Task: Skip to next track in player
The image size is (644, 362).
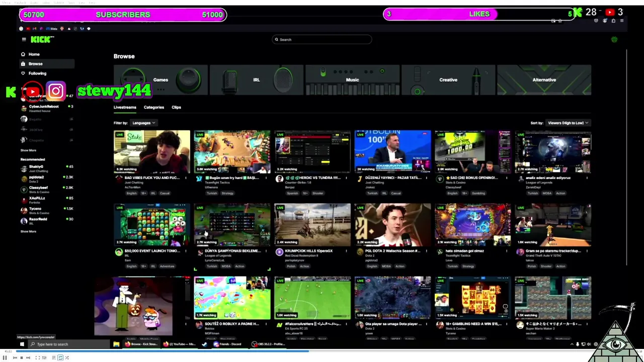Action: point(28,357)
